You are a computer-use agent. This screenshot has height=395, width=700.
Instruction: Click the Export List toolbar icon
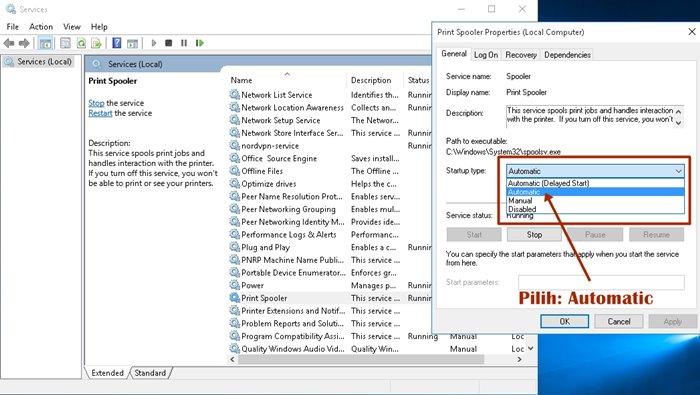96,43
